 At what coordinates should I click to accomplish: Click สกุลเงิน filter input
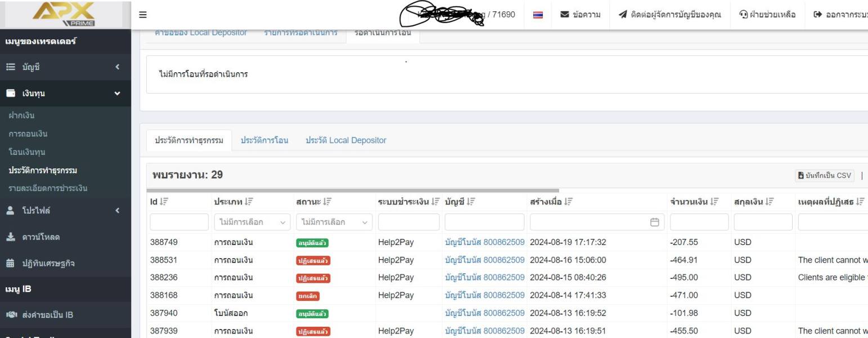[763, 223]
